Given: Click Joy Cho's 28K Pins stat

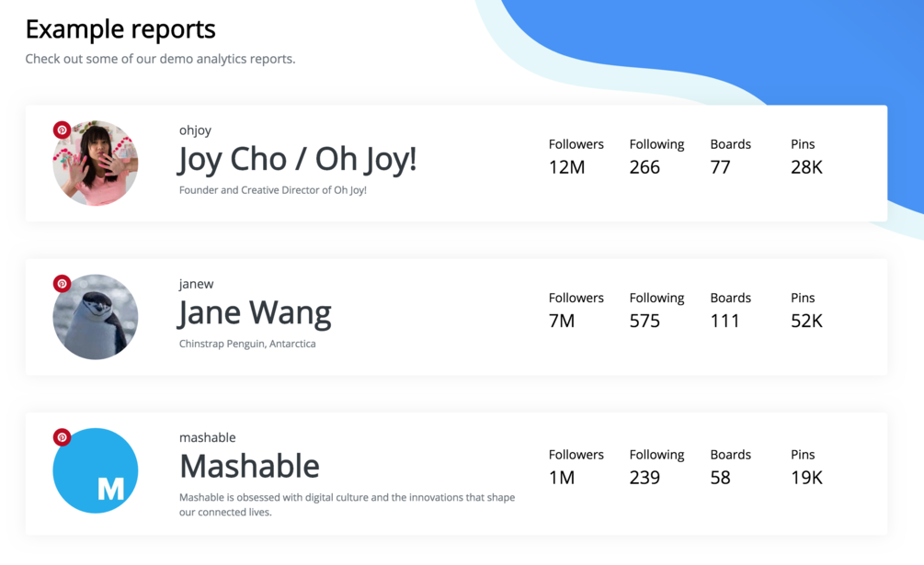Looking at the screenshot, I should [x=806, y=167].
